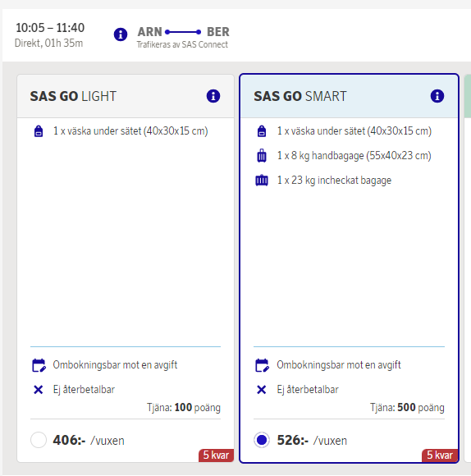
Task: Click the 5 kvar badge on SAS GO SMART
Action: pyautogui.click(x=440, y=455)
